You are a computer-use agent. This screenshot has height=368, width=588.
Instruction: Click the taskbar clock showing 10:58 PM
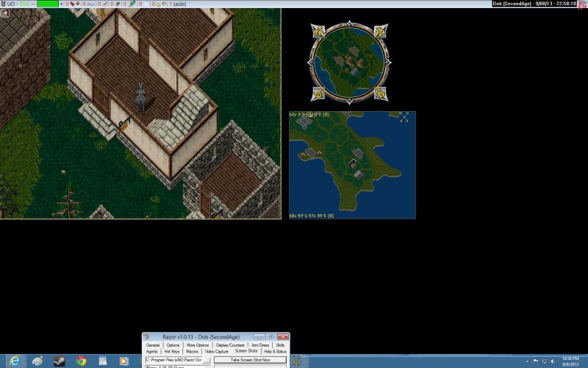570,361
